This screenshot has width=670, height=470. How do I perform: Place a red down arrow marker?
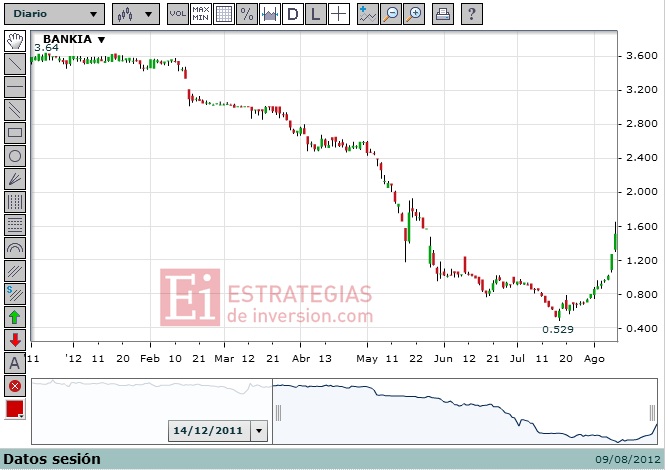(15, 341)
